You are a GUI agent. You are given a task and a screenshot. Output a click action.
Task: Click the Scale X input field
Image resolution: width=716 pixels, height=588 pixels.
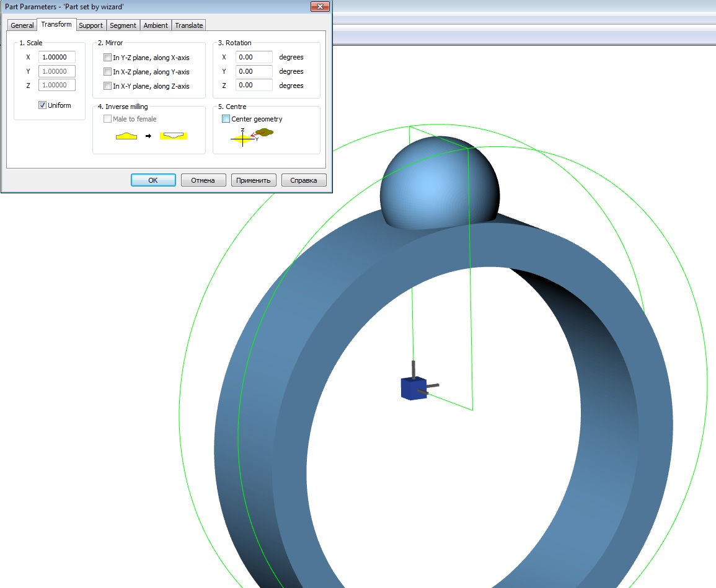point(56,57)
